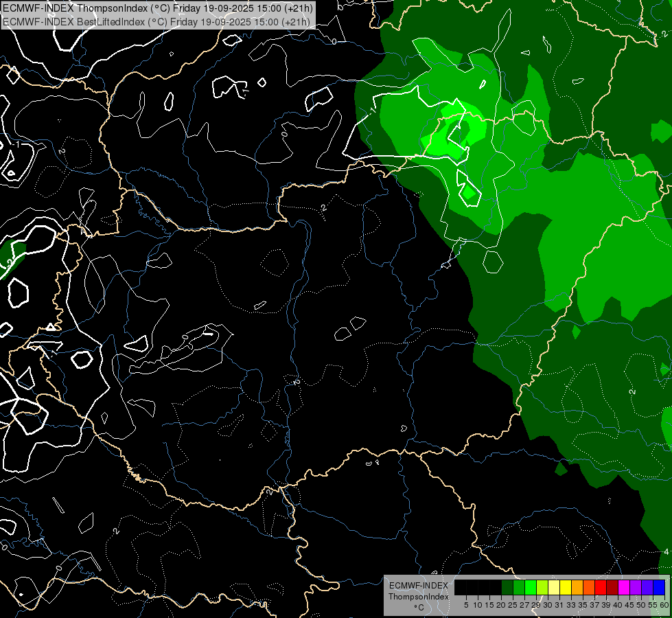The width and height of the screenshot is (672, 618).
Task: Pick the medium green 25-27 legend swatch
Action: [x=519, y=587]
